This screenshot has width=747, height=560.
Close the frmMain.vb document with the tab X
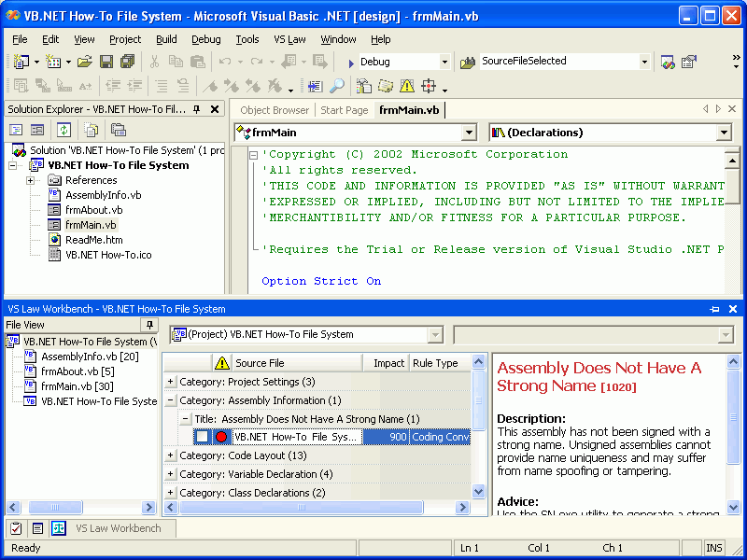click(732, 109)
